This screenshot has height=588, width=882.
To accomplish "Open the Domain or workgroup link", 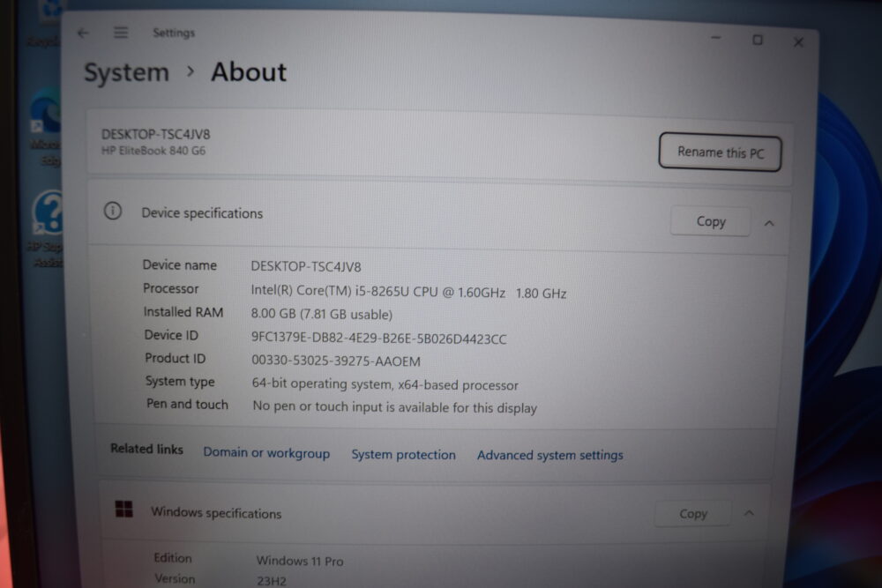I will [x=266, y=452].
